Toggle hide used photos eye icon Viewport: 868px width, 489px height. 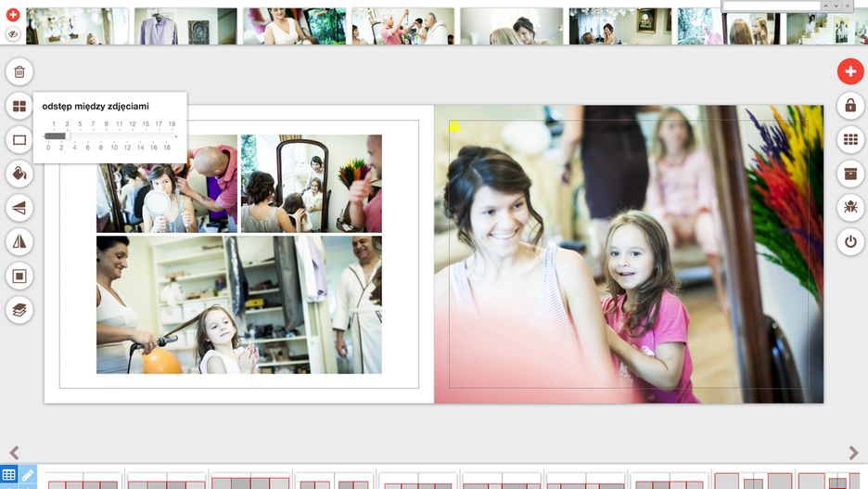[13, 34]
